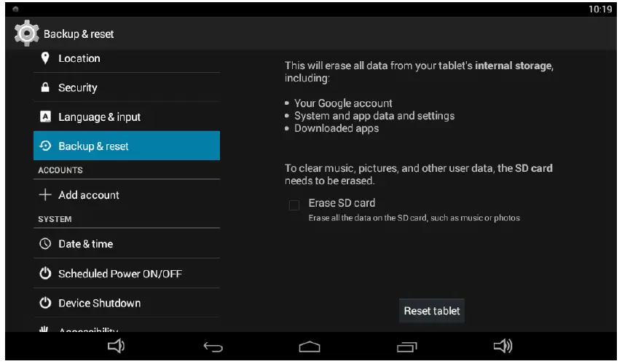Viewport: 622px width, 364px height.
Task: Tap the power icon beside Scheduled Power ON/OFF
Action: (45, 273)
